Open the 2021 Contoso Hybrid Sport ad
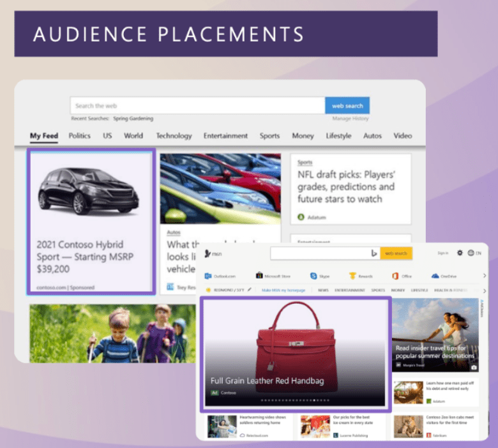The image size is (498, 448). tap(91, 221)
